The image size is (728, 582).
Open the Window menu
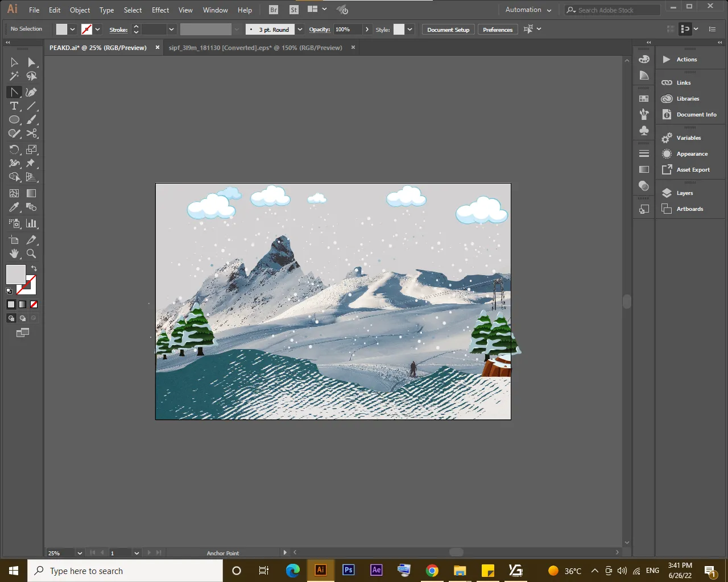pos(215,10)
